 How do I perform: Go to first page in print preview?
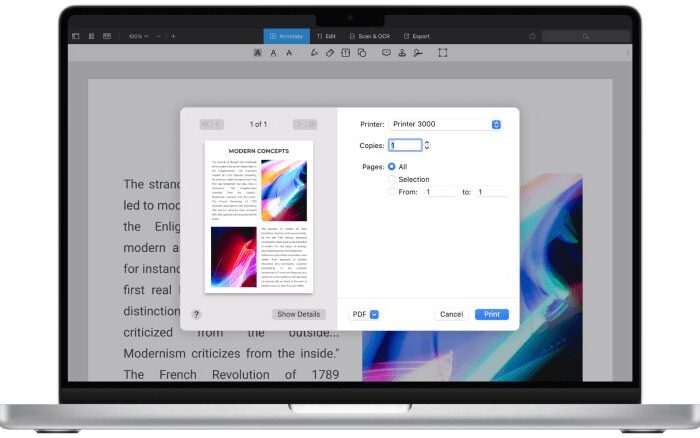(x=206, y=124)
